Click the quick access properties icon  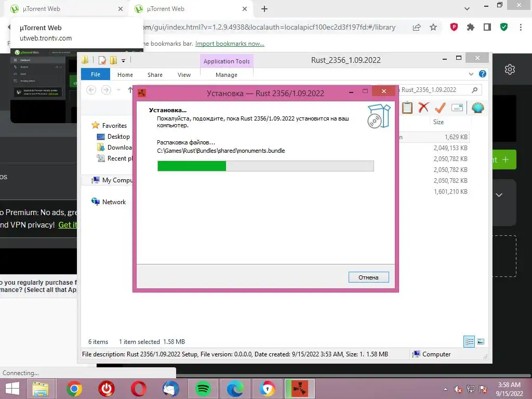click(x=102, y=60)
